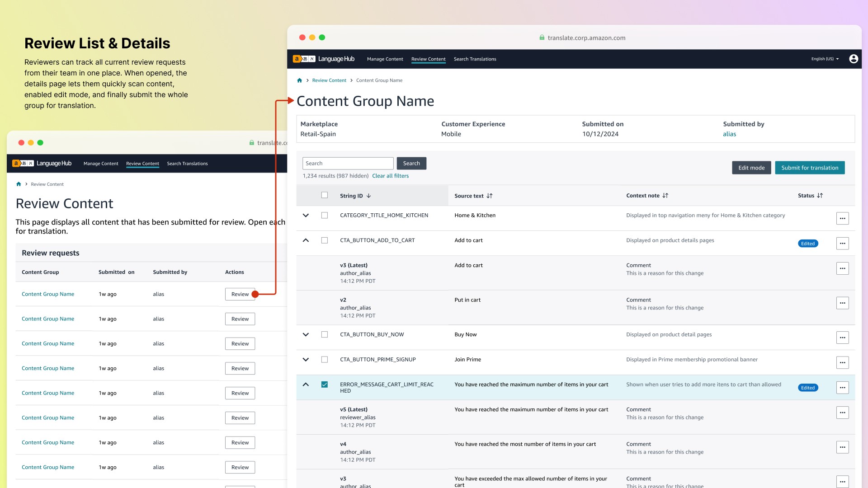Sort by the Context note column arrows

click(x=665, y=196)
